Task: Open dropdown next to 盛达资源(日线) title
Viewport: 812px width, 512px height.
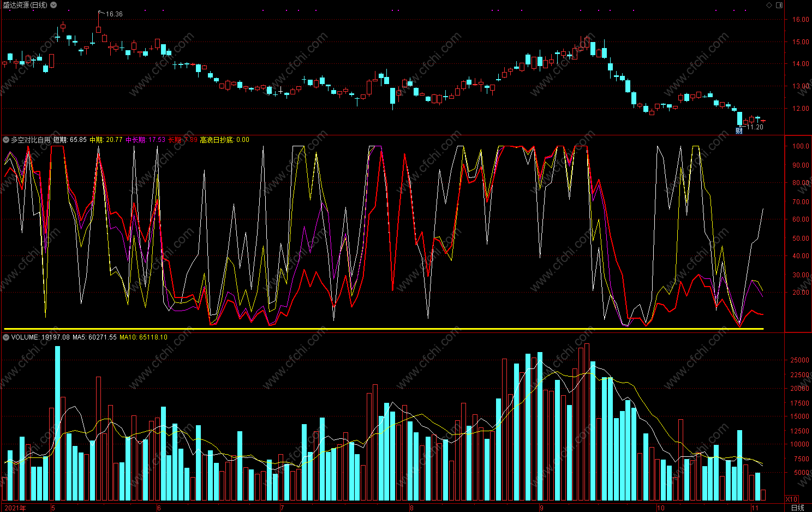Action: (x=53, y=5)
